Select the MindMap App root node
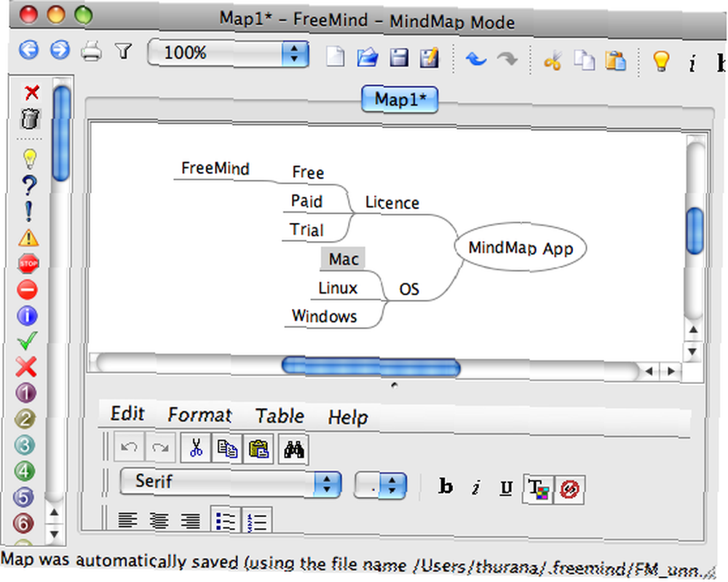Screen dimensions: 728x582 click(x=521, y=248)
